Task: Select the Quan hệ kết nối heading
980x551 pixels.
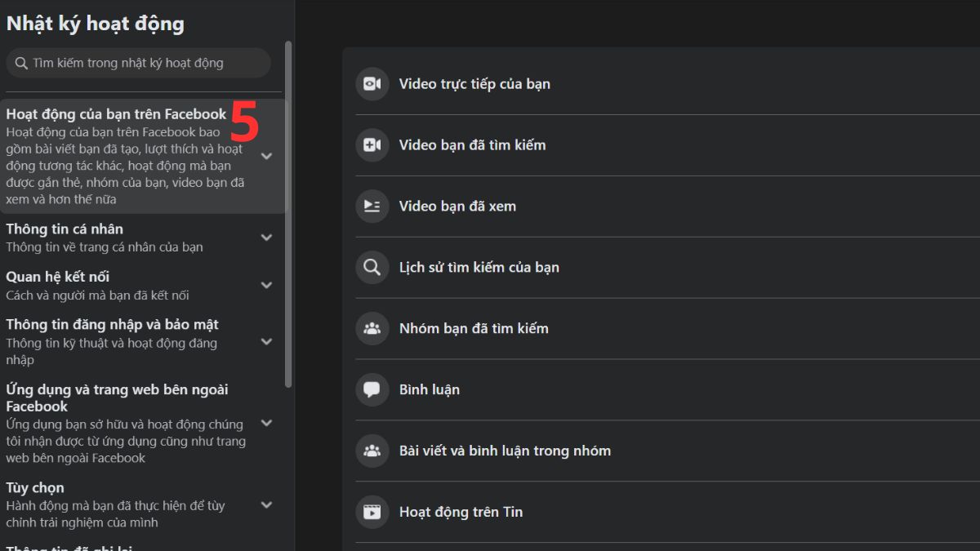Action: tap(57, 277)
